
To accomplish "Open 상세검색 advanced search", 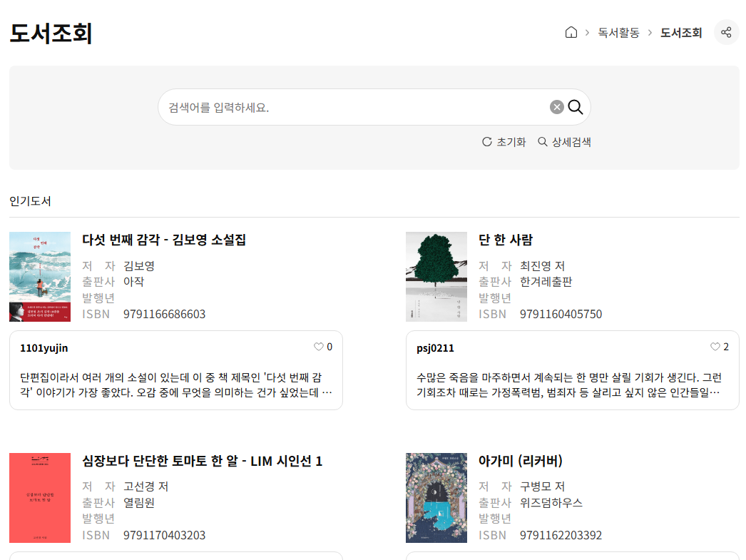I will [x=564, y=142].
